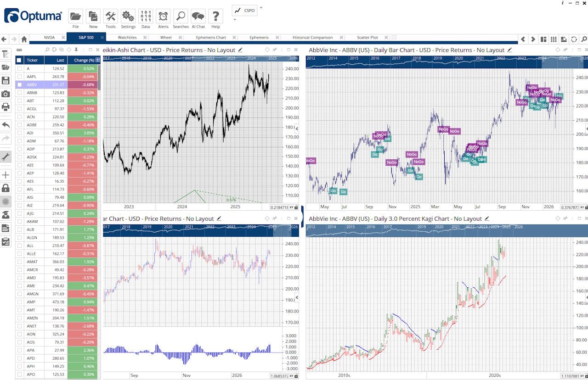Pin the watchlist panel
The height and width of the screenshot is (380, 588).
[x=76, y=50]
